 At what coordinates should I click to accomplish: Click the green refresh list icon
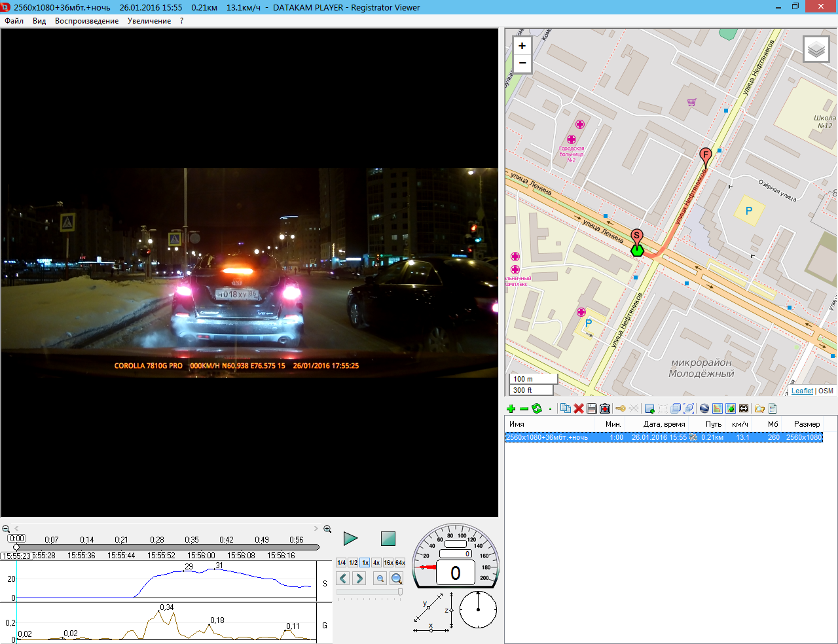[x=537, y=408]
